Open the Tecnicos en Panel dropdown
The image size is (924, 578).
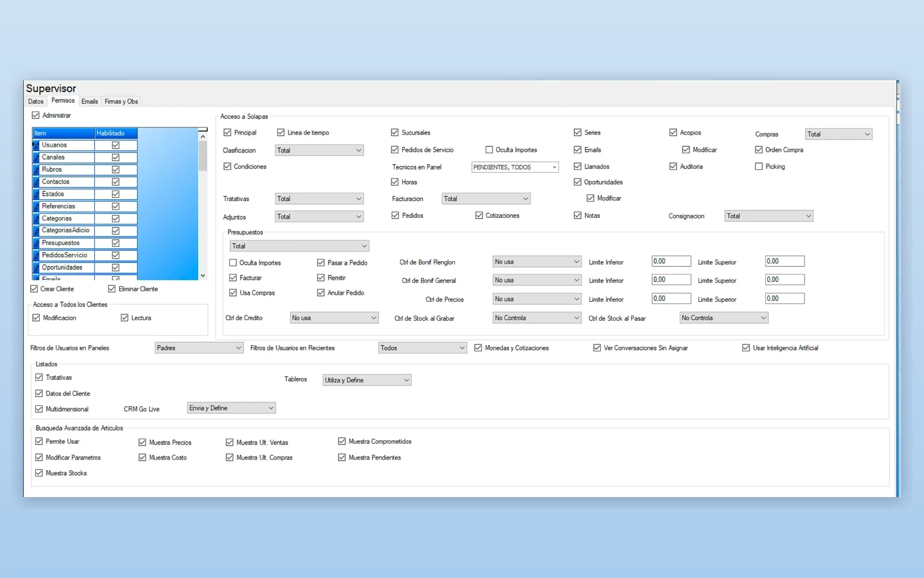coord(515,167)
